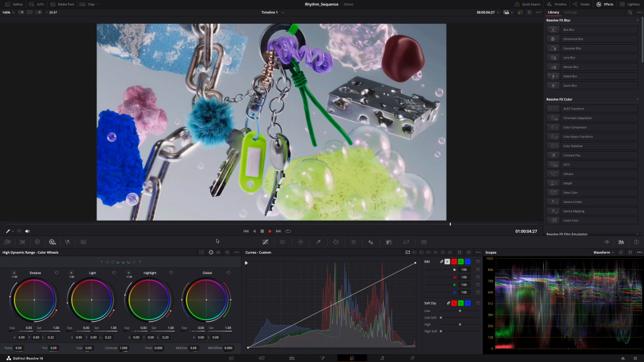Select the Dehaze effect

click(591, 174)
